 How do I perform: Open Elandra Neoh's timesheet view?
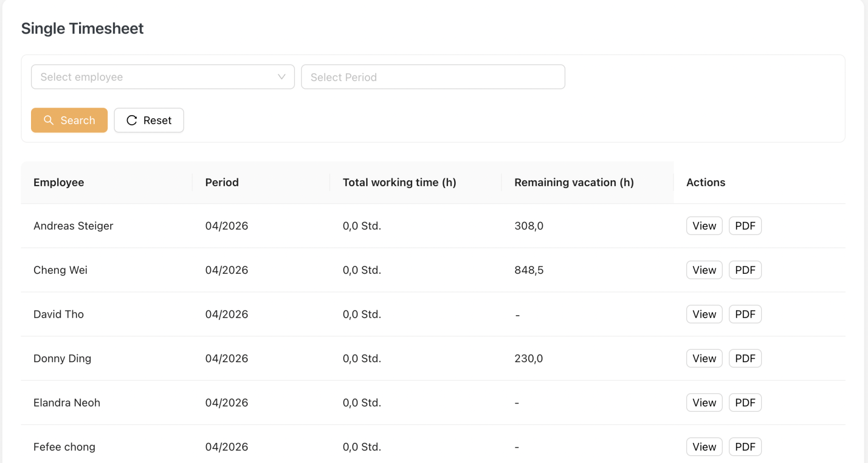click(704, 403)
